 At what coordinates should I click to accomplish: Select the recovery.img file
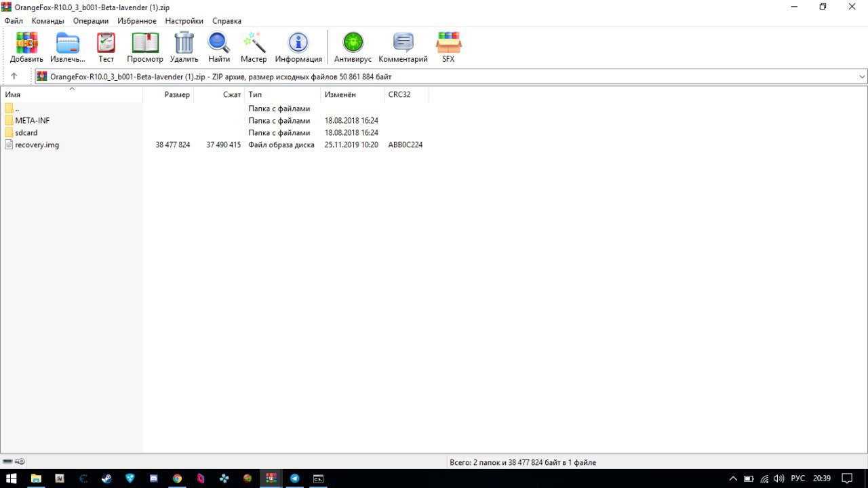[32, 145]
